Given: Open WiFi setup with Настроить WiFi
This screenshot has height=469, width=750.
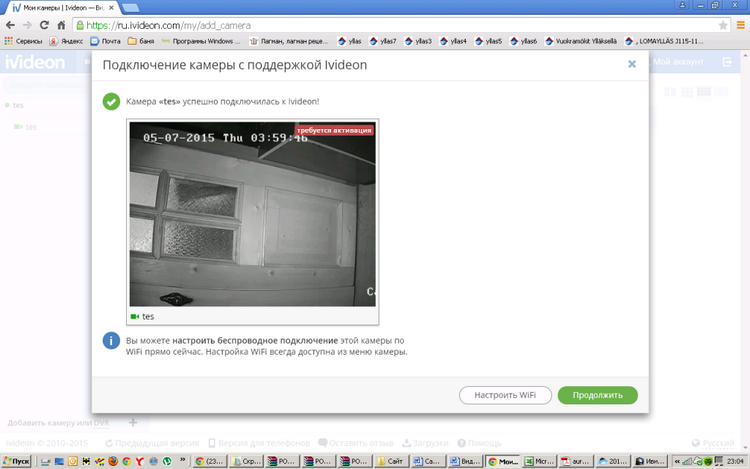Looking at the screenshot, I should click(x=505, y=395).
